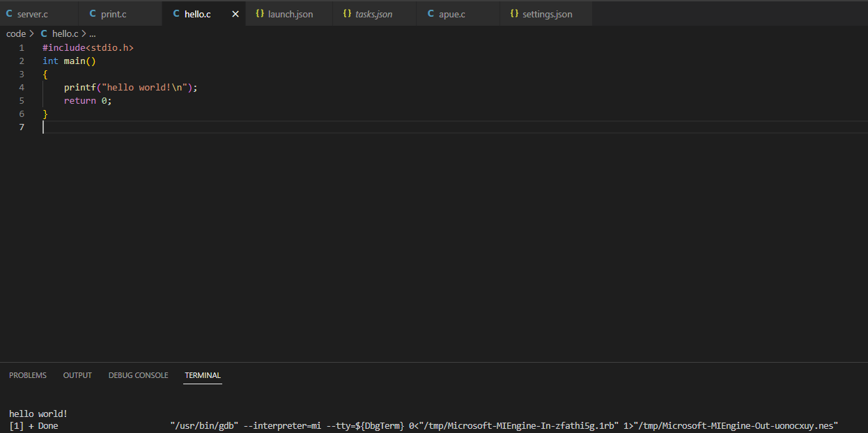Image resolution: width=868 pixels, height=433 pixels.
Task: Click line number 4 in the gutter
Action: [x=22, y=87]
